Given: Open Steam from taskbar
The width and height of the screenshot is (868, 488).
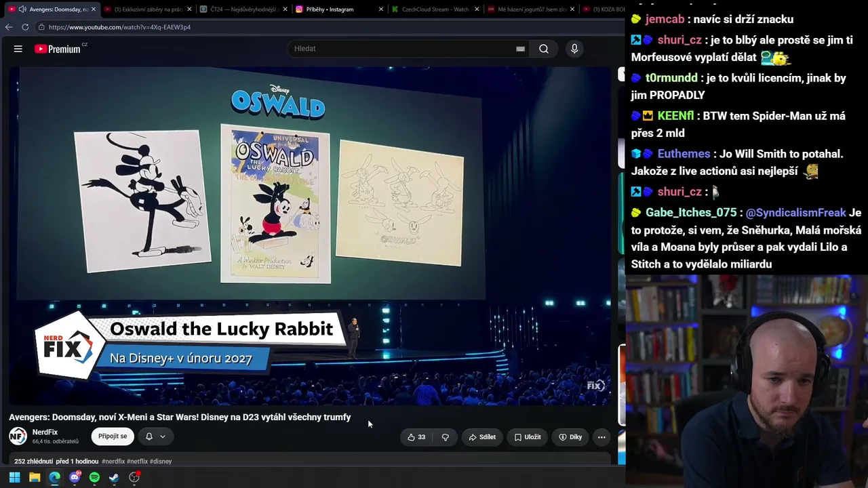Looking at the screenshot, I should [x=114, y=477].
